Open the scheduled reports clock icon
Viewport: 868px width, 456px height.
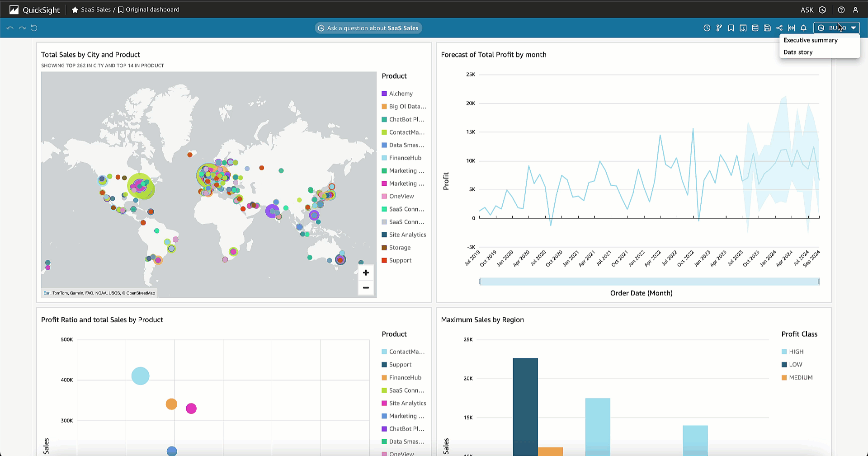click(707, 28)
